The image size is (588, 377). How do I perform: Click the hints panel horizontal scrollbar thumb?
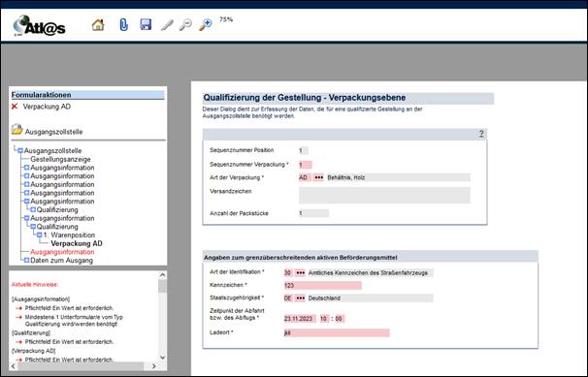pos(81,366)
